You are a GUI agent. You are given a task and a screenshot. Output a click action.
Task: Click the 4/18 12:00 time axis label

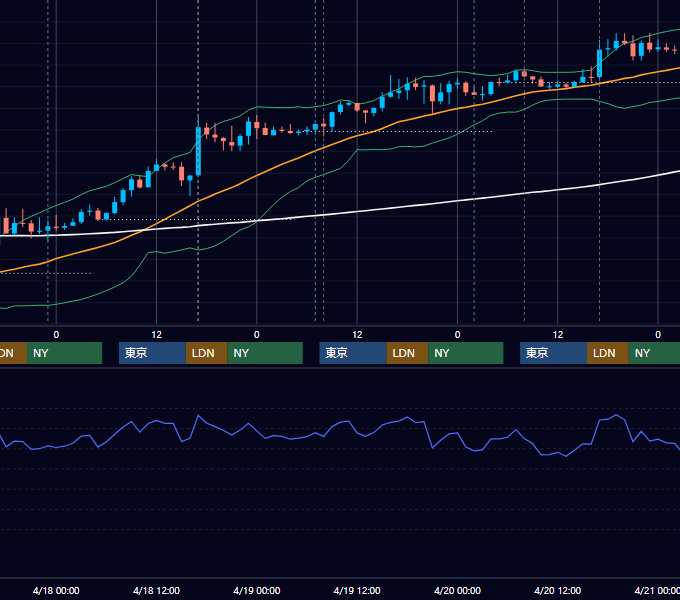[x=156, y=590]
